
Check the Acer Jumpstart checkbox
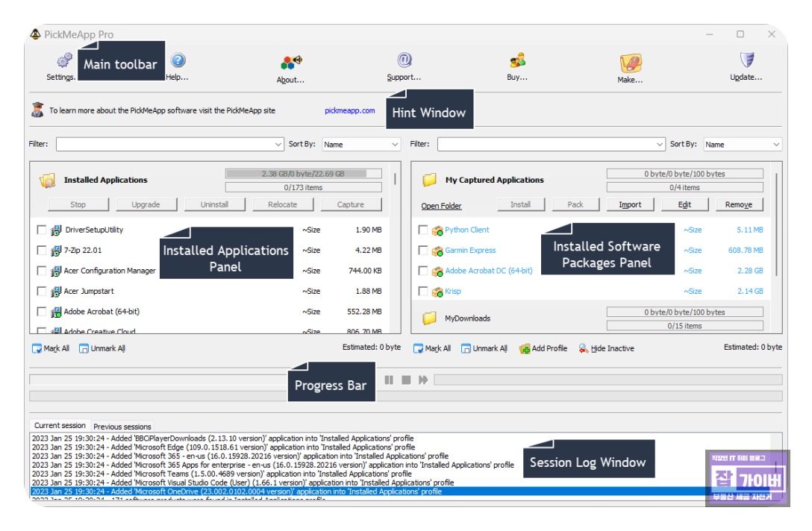pyautogui.click(x=42, y=291)
